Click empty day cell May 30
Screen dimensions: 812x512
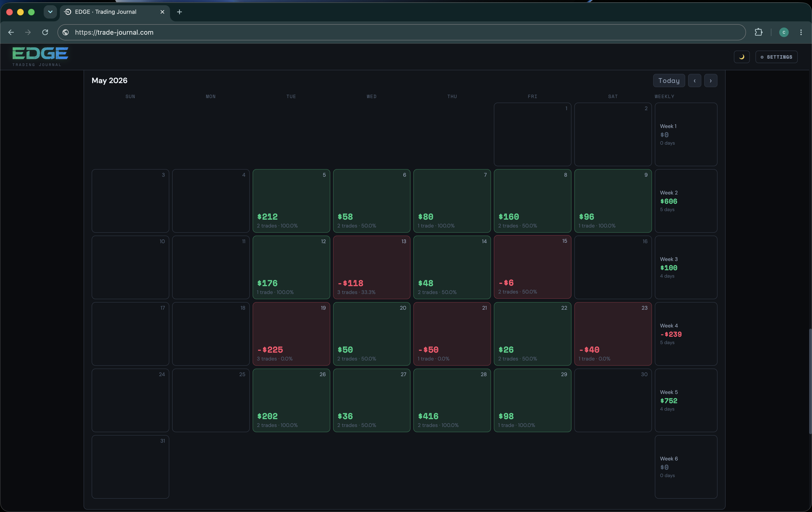tap(613, 400)
